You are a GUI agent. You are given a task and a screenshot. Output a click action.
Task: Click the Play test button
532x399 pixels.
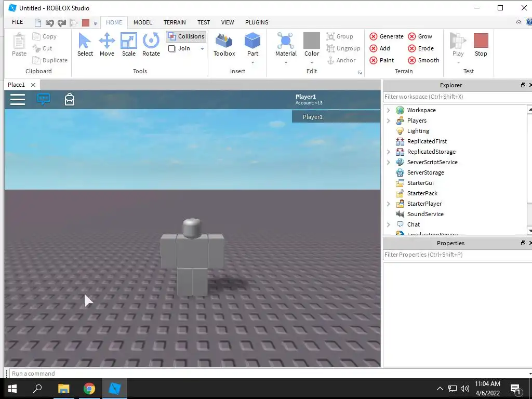pyautogui.click(x=458, y=45)
